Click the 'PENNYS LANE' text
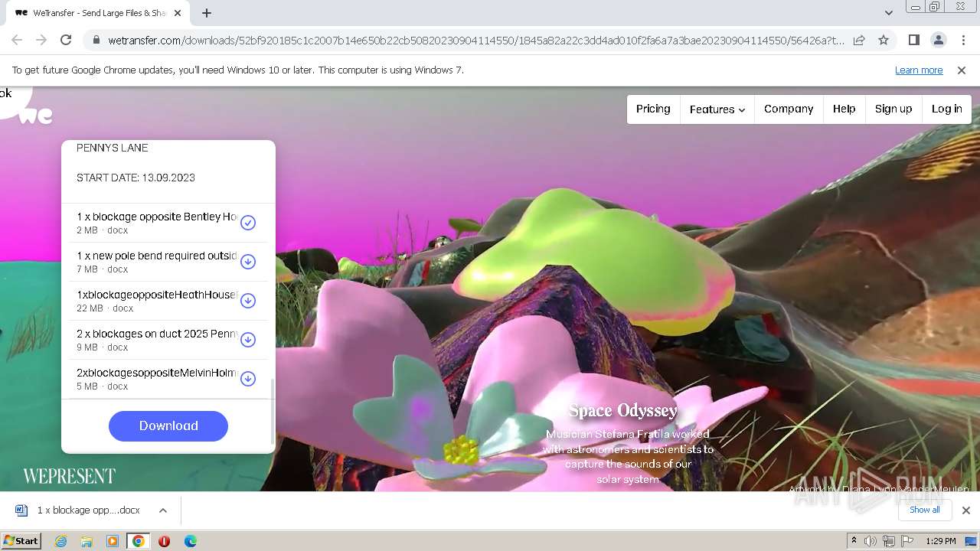The width and height of the screenshot is (980, 551). click(113, 148)
